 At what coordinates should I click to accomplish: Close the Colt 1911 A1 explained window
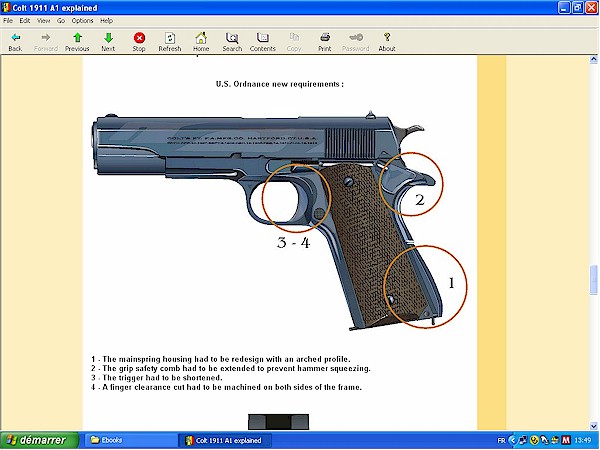tap(592, 7)
